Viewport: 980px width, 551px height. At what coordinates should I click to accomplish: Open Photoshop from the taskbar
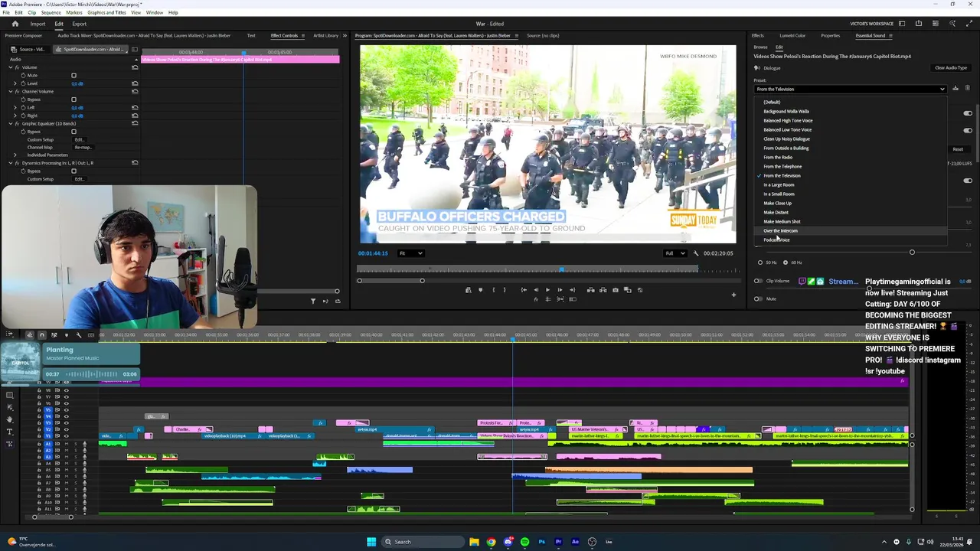(541, 542)
